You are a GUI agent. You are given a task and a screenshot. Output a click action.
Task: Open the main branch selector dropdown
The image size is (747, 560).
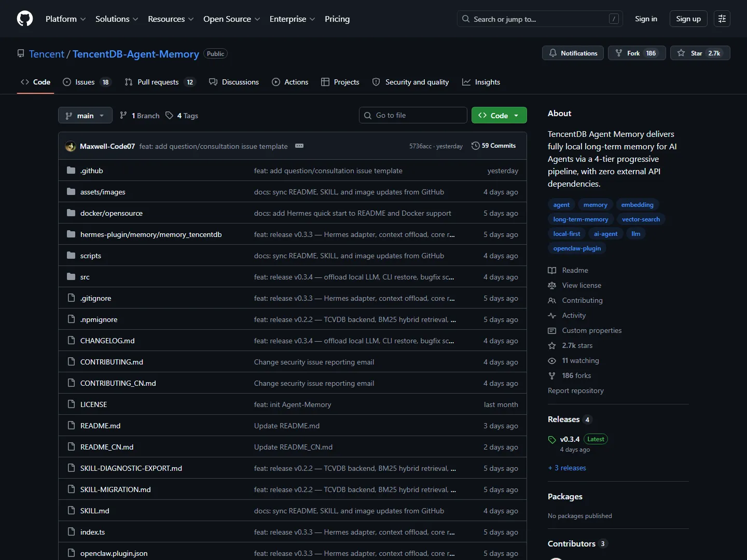[85, 115]
